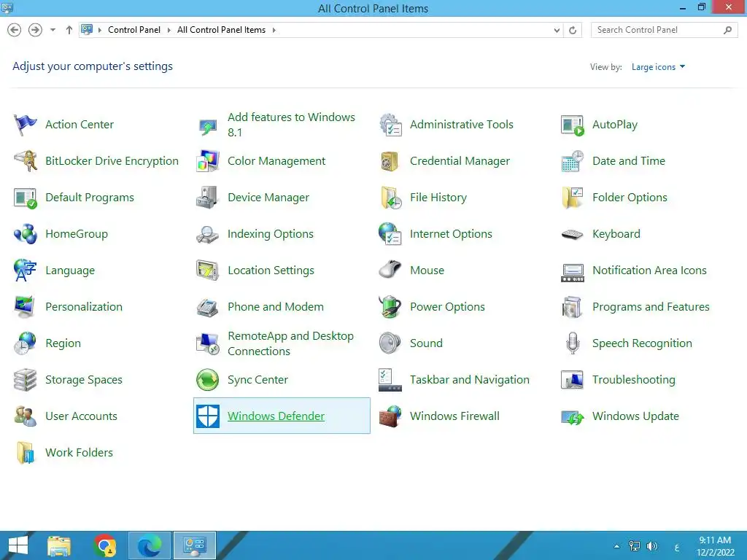747x560 pixels.
Task: Click the Credential Manager safe icon
Action: [x=390, y=161]
